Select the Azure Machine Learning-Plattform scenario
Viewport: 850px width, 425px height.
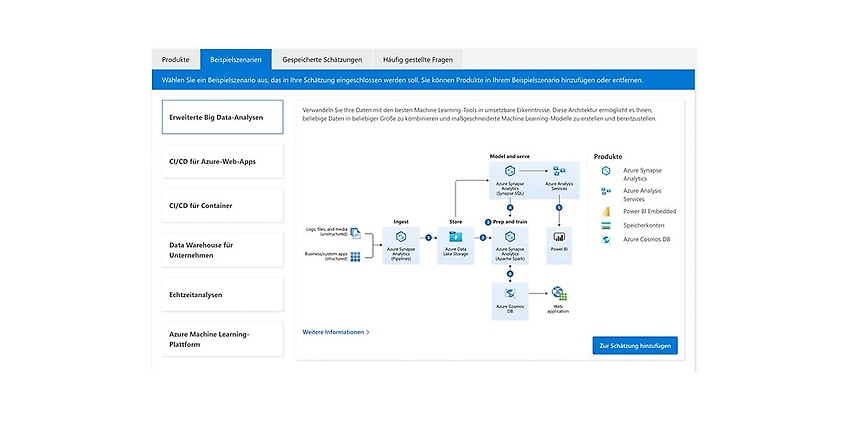(222, 339)
